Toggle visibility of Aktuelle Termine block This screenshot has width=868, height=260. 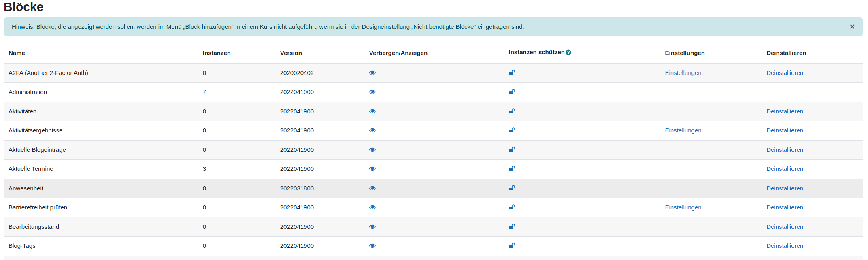point(372,169)
